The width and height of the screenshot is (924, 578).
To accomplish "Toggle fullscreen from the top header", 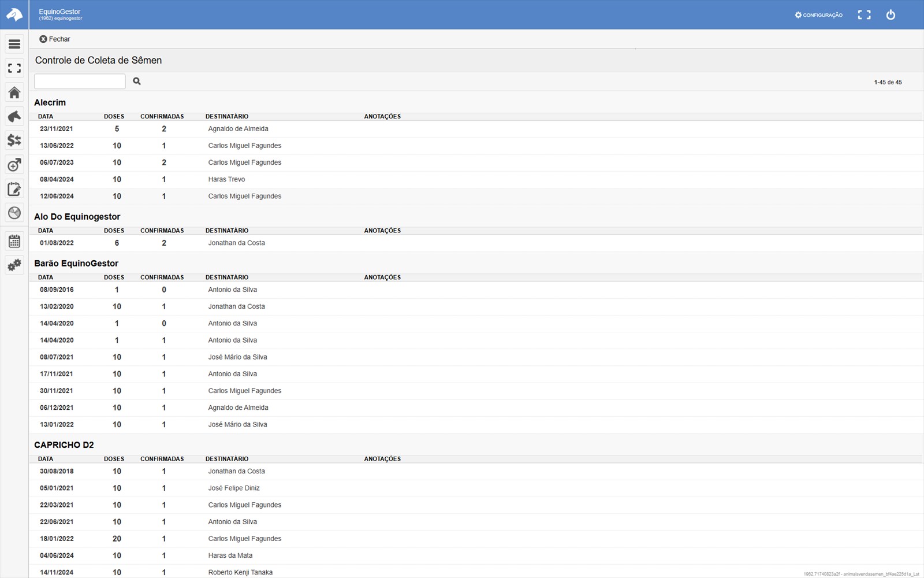I will [x=864, y=15].
